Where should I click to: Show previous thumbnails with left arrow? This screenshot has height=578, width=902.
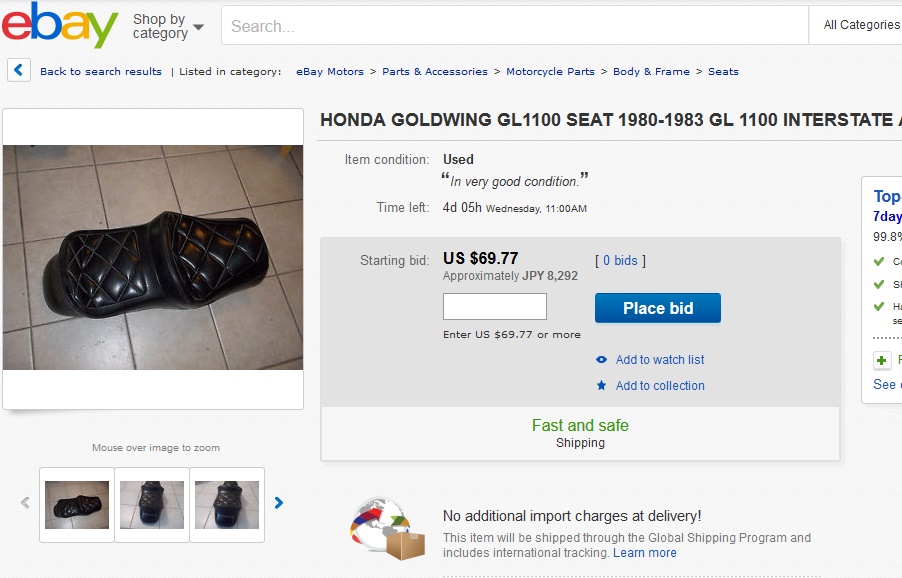click(25, 503)
